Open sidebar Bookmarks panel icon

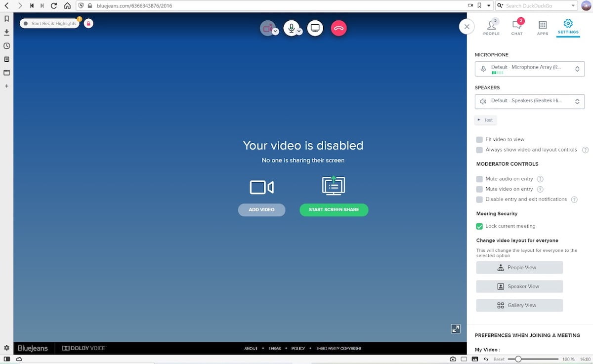pyautogui.click(x=6, y=19)
